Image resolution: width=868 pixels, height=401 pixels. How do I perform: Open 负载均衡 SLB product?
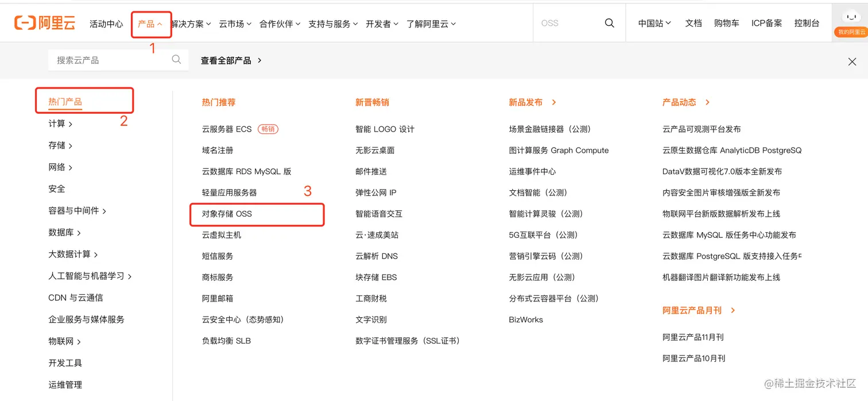226,341
